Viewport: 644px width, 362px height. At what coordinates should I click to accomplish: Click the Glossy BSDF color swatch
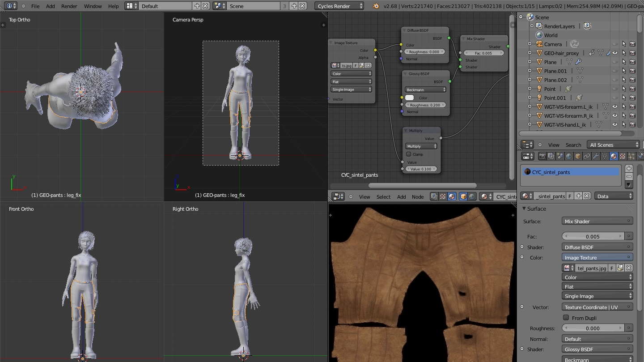click(410, 98)
